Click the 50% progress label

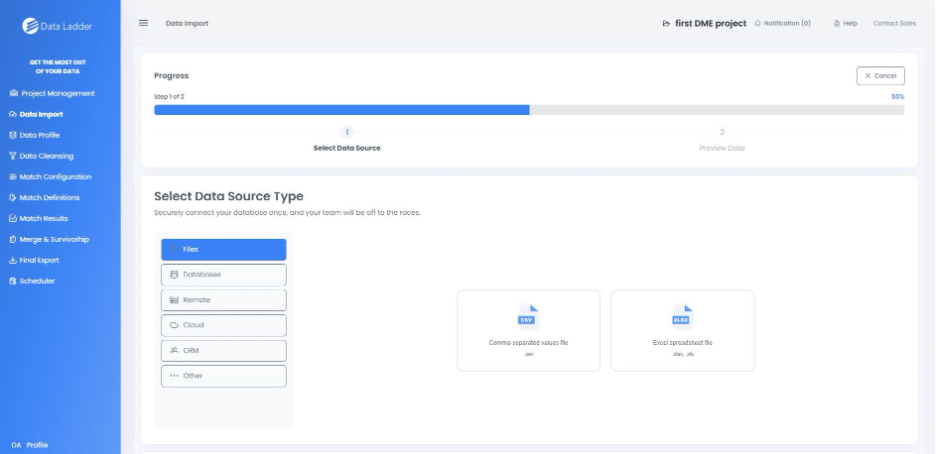coord(898,97)
